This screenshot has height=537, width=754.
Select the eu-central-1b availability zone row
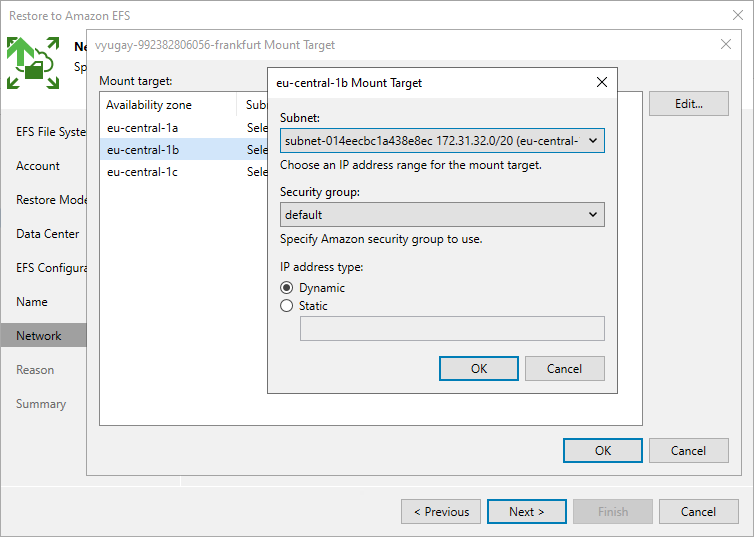pyautogui.click(x=184, y=150)
